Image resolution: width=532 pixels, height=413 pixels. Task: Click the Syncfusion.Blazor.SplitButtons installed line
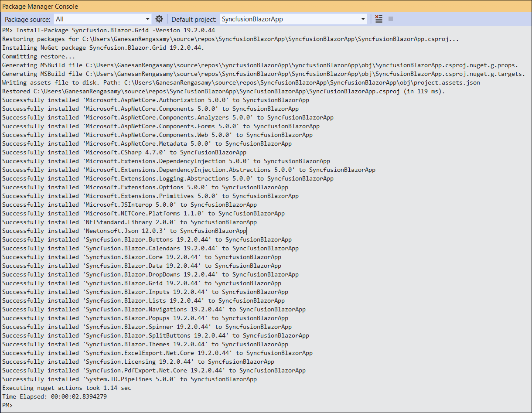click(x=156, y=335)
